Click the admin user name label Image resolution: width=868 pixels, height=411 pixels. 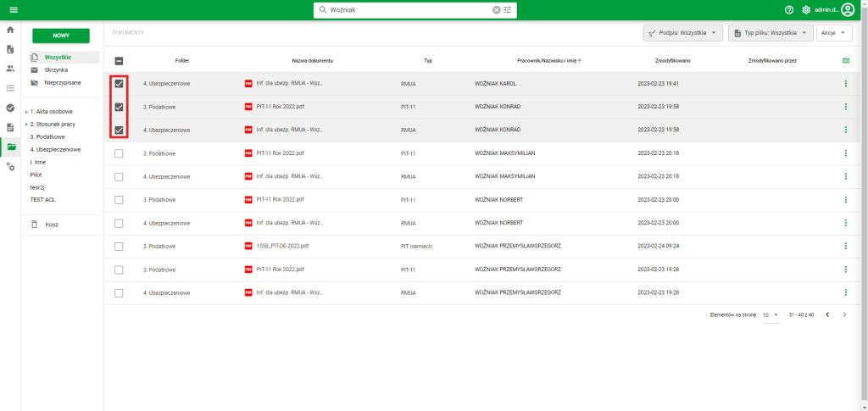[826, 10]
